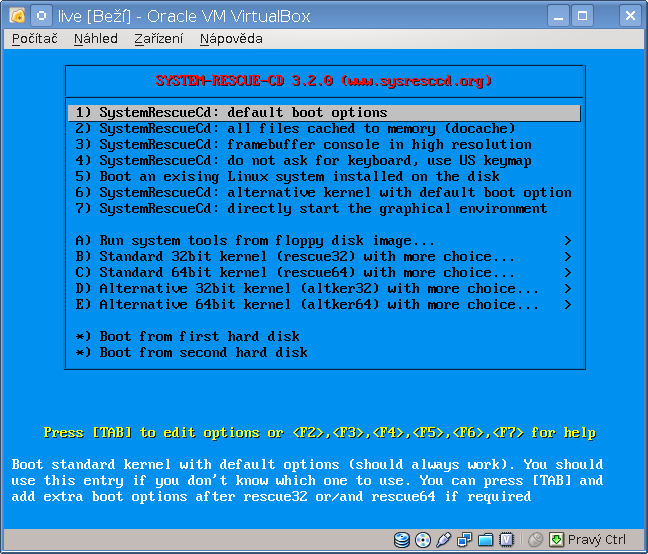Click the optical CD drive status icon
This screenshot has height=554, width=648.
click(x=423, y=540)
